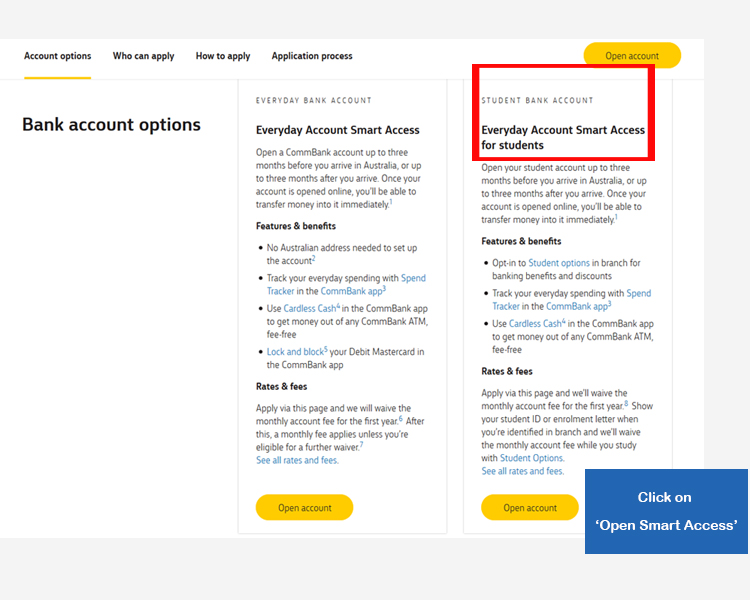Select the Application process tab
The image size is (750, 600).
312,56
